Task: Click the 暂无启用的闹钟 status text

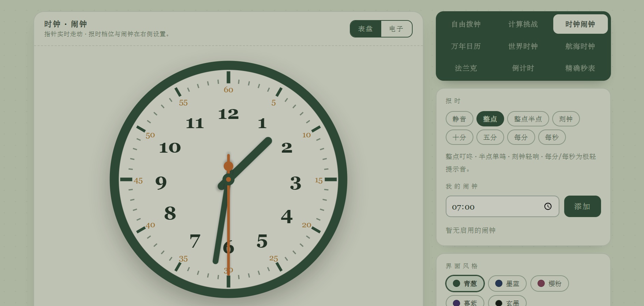Action: [x=471, y=230]
